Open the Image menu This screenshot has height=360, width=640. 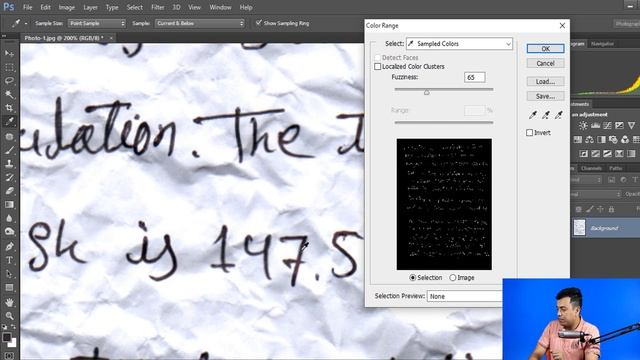pos(67,7)
